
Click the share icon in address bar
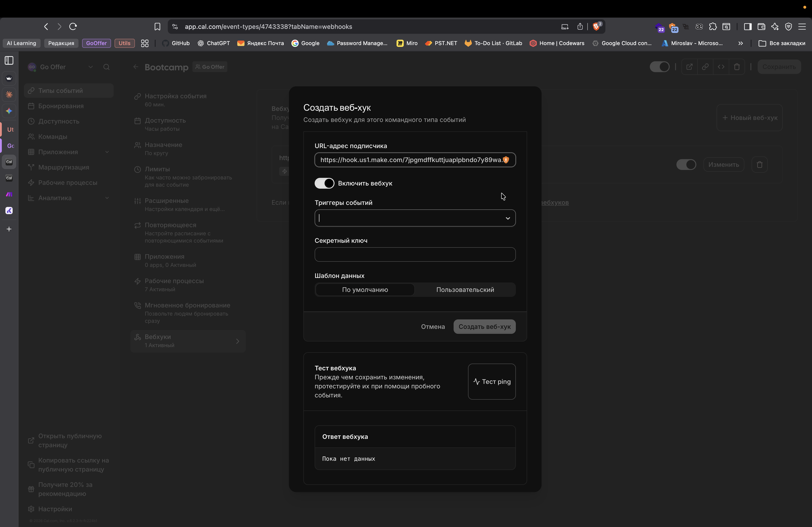coord(580,27)
